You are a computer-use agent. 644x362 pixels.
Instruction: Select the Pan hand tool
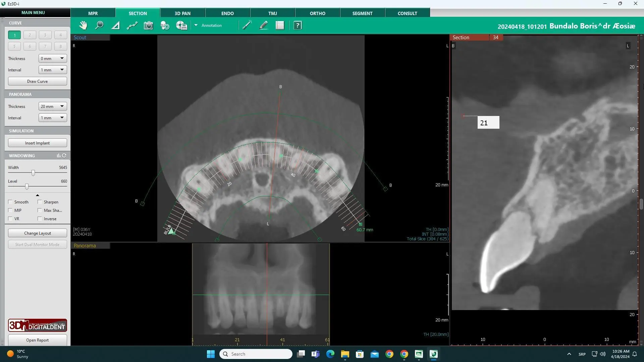[83, 25]
